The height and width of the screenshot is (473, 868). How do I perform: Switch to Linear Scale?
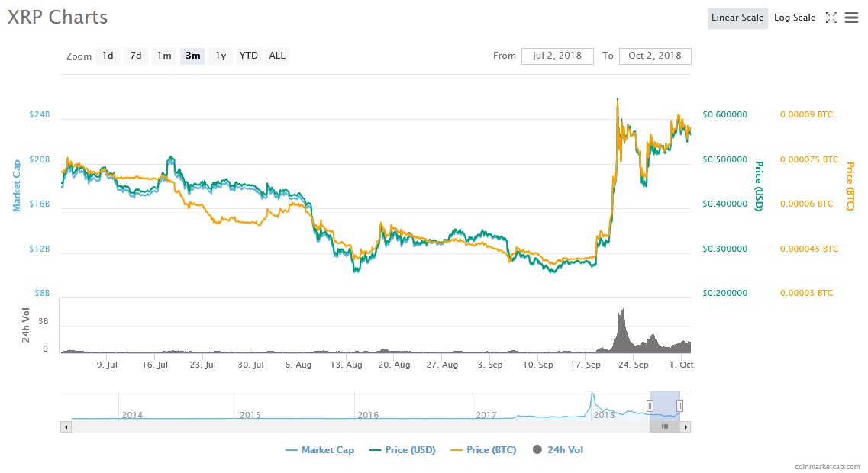tap(737, 18)
